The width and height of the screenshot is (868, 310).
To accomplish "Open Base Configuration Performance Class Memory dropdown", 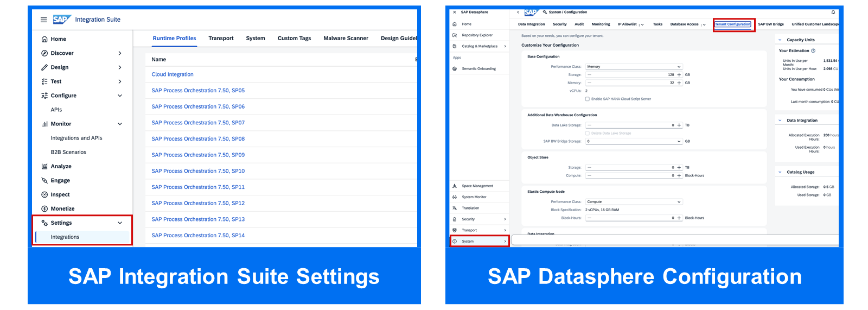I will [634, 67].
